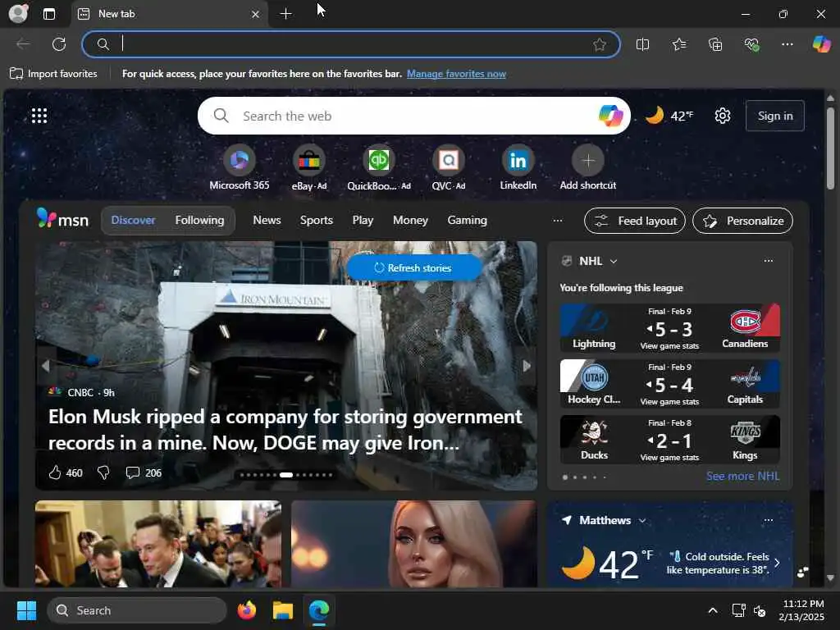Open the eBay shortcut
Screen dimensions: 840x630
pos(309,167)
